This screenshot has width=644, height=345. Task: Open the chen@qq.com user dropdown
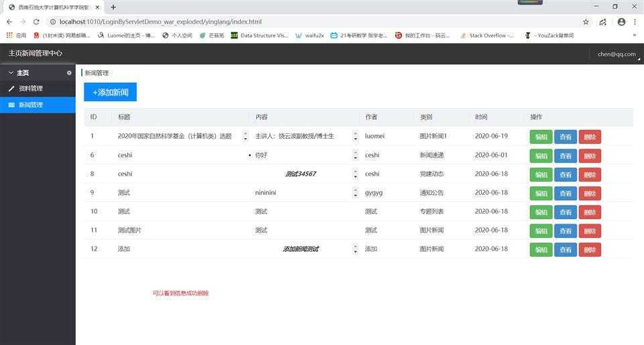coord(616,54)
